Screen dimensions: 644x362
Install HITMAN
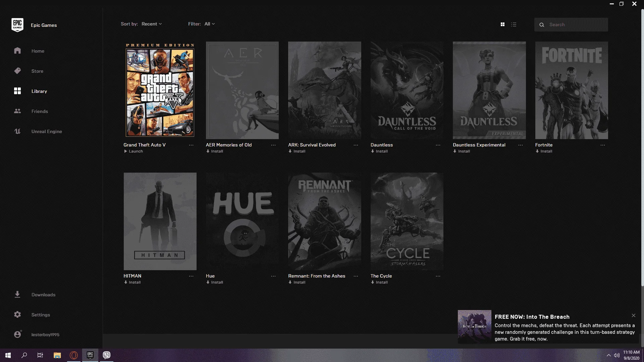tap(132, 282)
